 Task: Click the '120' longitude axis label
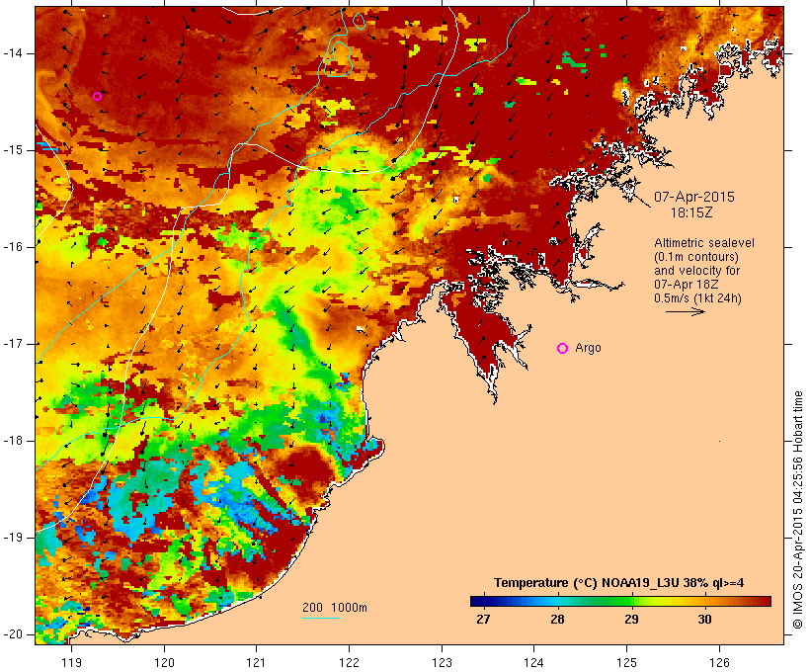click(x=164, y=662)
